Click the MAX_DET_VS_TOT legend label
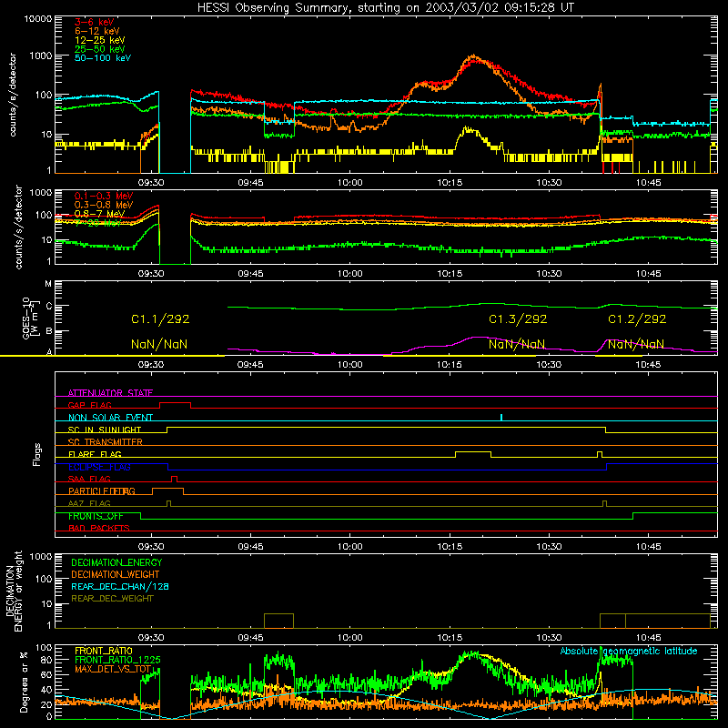 (113, 669)
